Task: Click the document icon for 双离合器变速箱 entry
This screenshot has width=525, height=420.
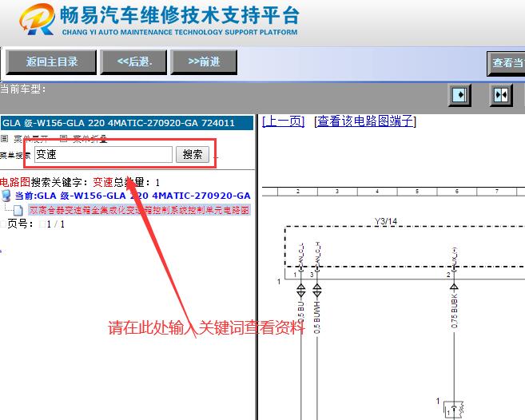Action: point(18,210)
